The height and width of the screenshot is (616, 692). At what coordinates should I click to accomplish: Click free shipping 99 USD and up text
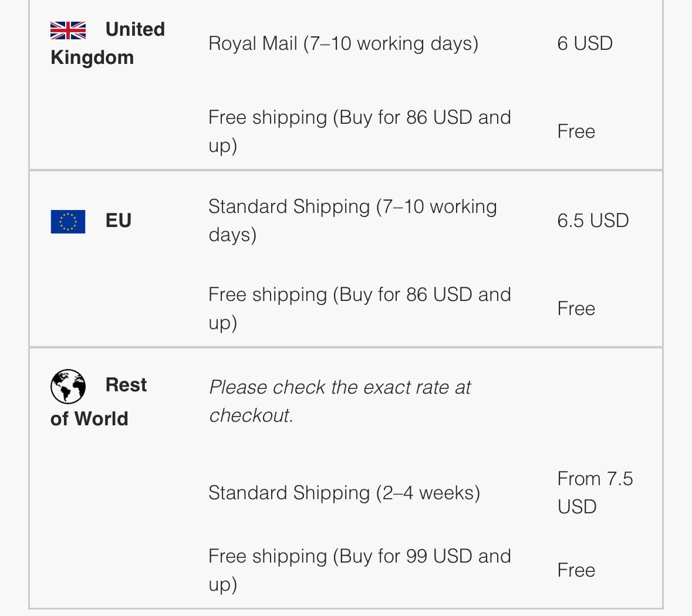tap(360, 570)
